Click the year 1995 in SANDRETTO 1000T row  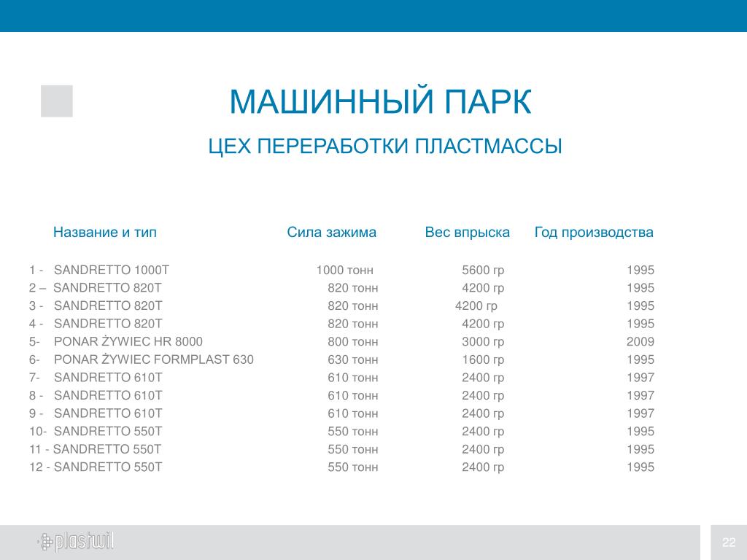[640, 270]
